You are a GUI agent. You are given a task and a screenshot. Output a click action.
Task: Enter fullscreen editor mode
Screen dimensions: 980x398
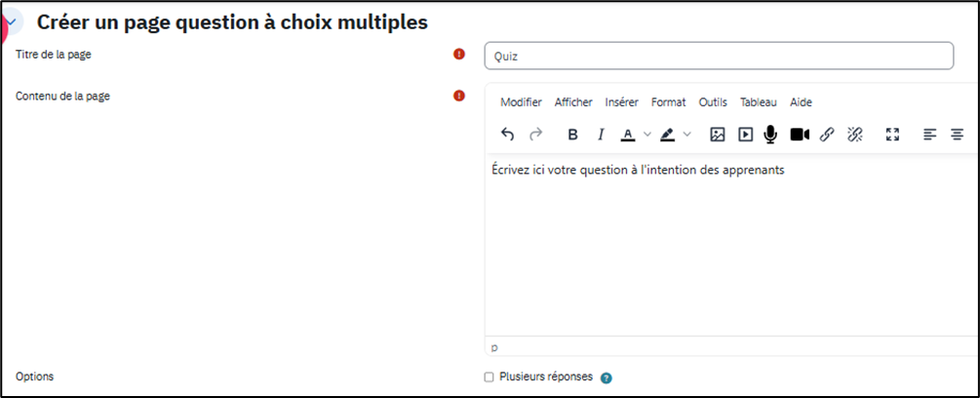click(891, 135)
